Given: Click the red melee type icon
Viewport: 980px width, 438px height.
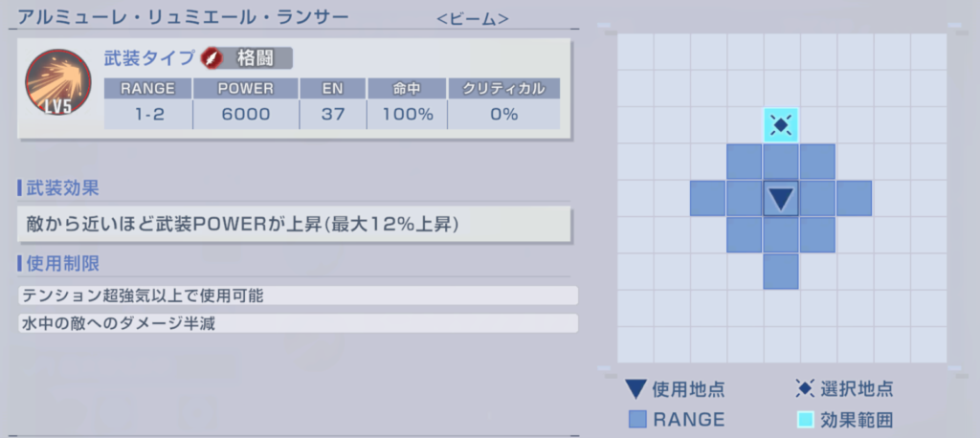Looking at the screenshot, I should click(x=213, y=58).
